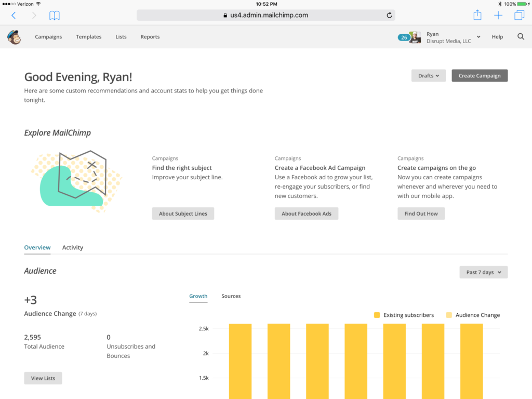This screenshot has width=532, height=399.
Task: Click the address bar URL field
Action: [x=265, y=15]
